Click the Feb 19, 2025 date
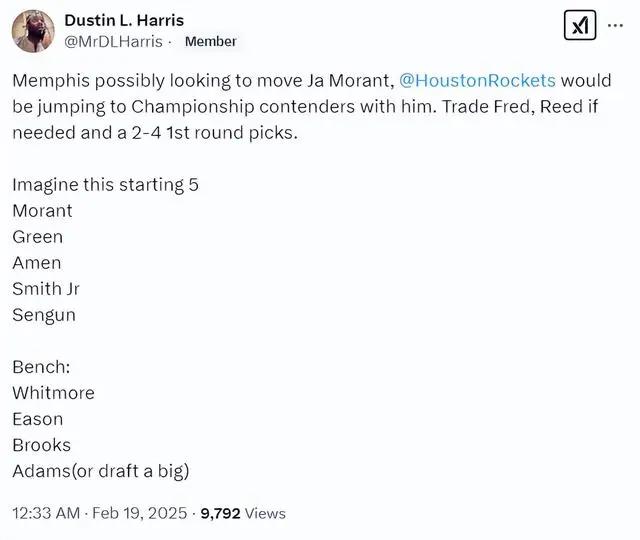 (x=140, y=513)
